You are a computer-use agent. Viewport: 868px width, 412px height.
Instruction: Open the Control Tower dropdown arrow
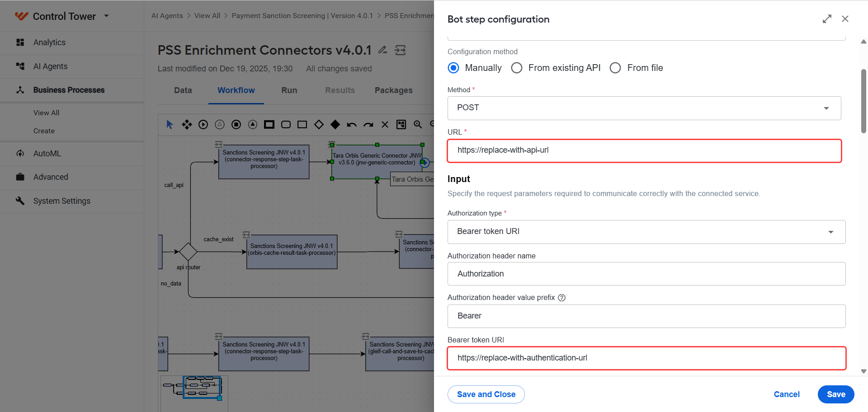107,16
